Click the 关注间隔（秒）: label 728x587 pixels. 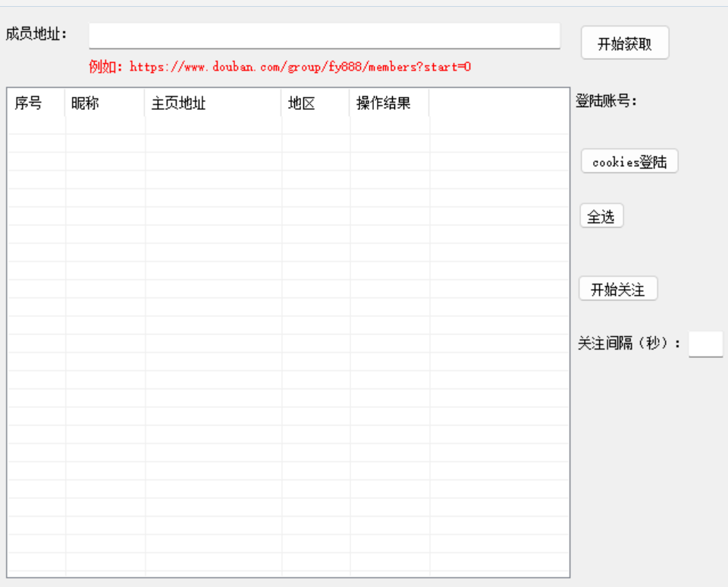[x=629, y=344]
